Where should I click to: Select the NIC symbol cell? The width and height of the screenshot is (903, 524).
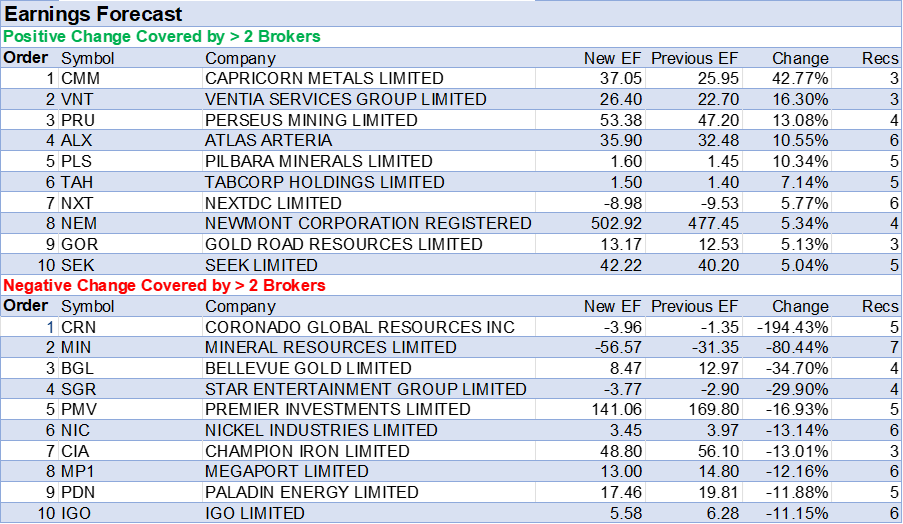[x=75, y=430]
